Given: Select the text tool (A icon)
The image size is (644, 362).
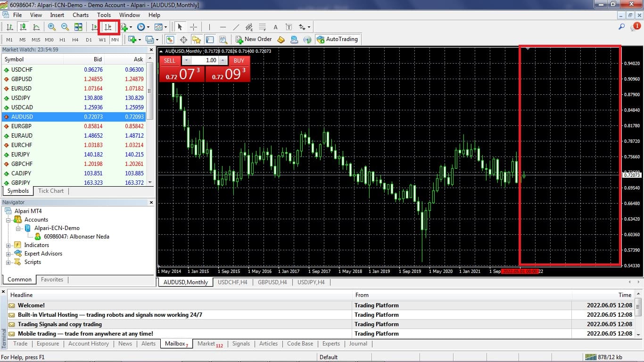Looking at the screenshot, I should pyautogui.click(x=275, y=27).
